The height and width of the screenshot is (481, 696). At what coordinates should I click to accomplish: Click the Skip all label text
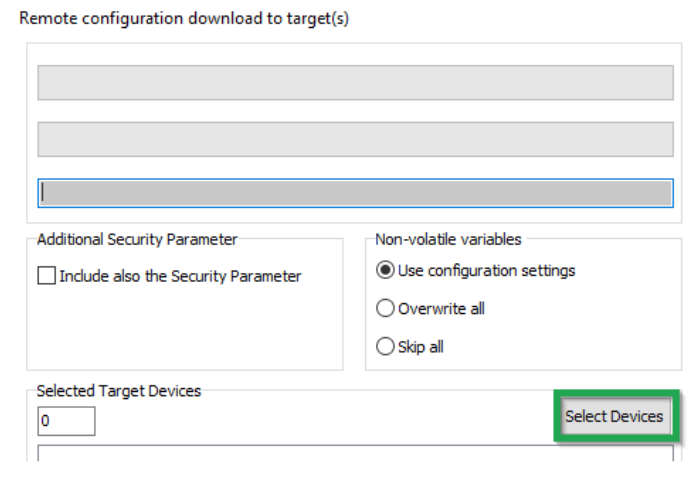pyautogui.click(x=421, y=347)
